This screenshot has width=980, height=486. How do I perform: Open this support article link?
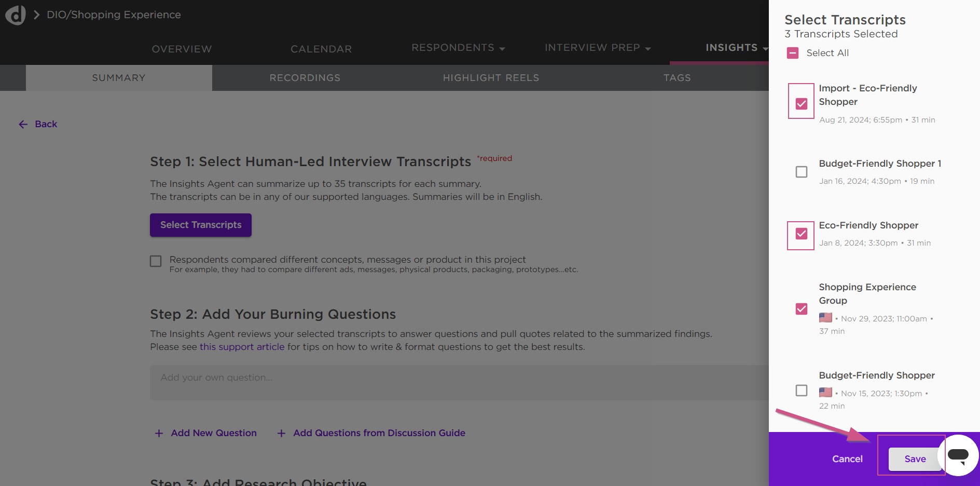tap(242, 347)
